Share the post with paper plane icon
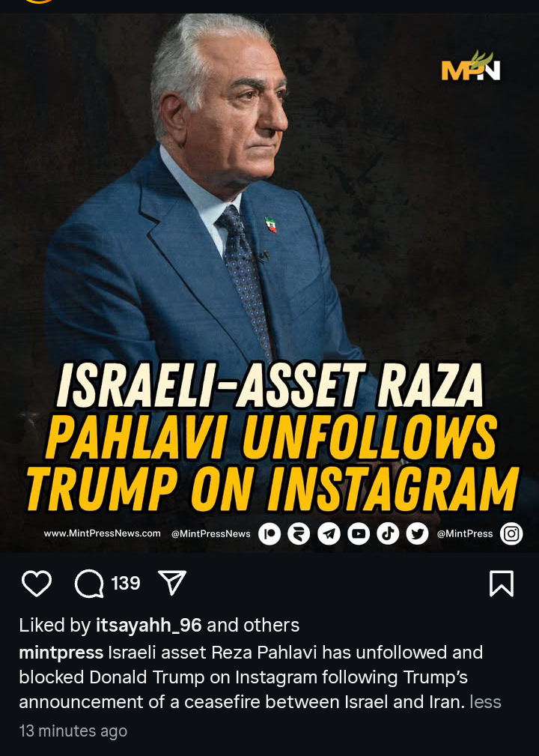Screen dimensions: 539x756 [172, 582]
